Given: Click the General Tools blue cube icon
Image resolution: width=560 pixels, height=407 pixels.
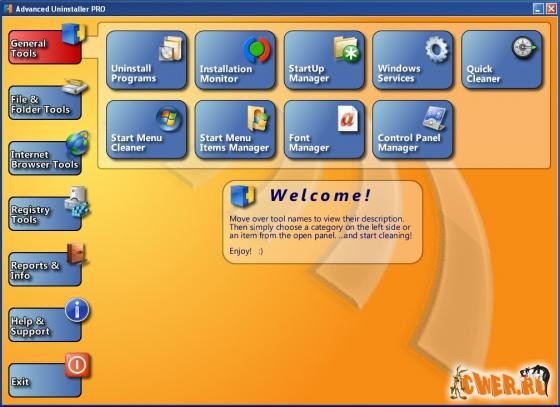Looking at the screenshot, I should point(74,34).
